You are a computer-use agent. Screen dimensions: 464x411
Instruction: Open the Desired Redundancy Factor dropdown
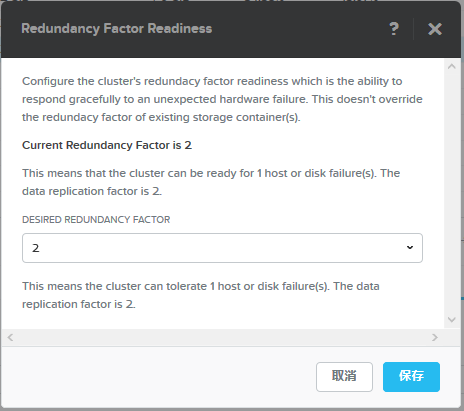pos(222,248)
